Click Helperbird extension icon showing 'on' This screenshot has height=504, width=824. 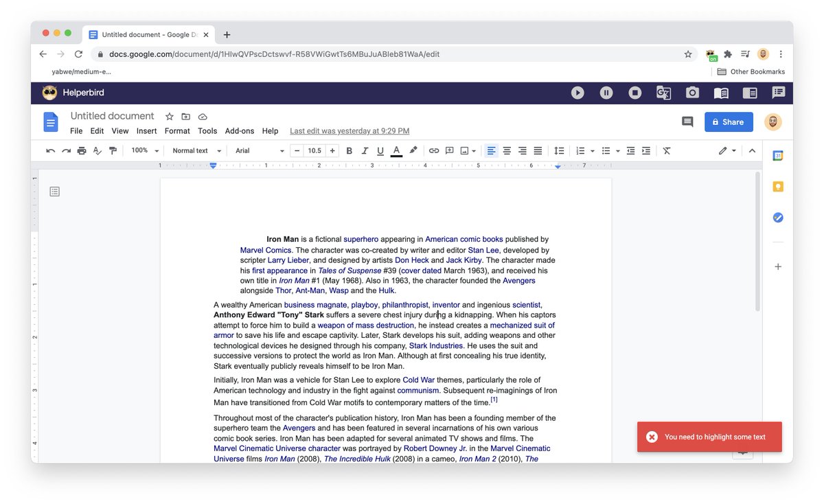711,54
